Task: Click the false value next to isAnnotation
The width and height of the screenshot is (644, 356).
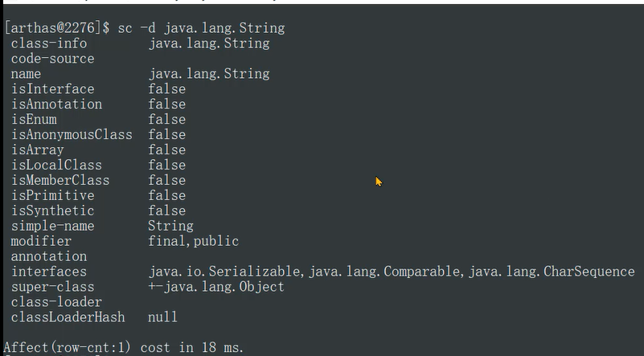Action: tap(166, 104)
